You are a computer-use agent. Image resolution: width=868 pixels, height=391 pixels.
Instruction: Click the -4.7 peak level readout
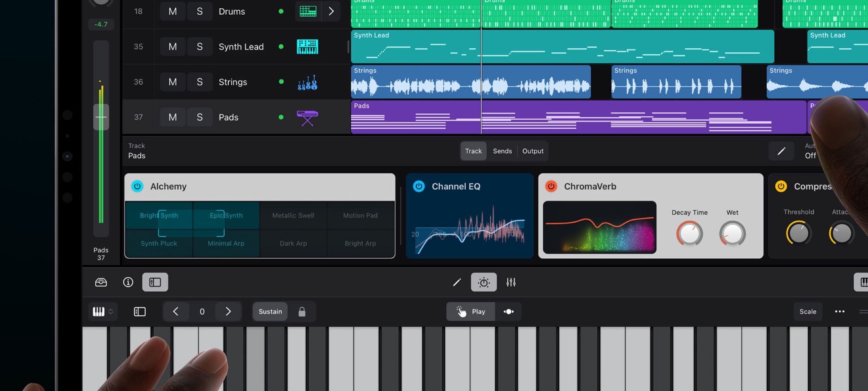pos(101,24)
